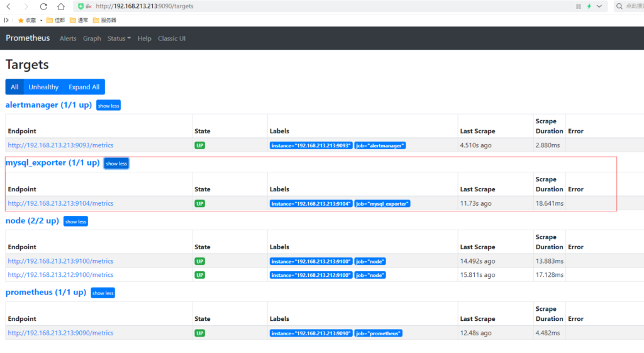Collapse mysql_exporter group with show less

(116, 164)
